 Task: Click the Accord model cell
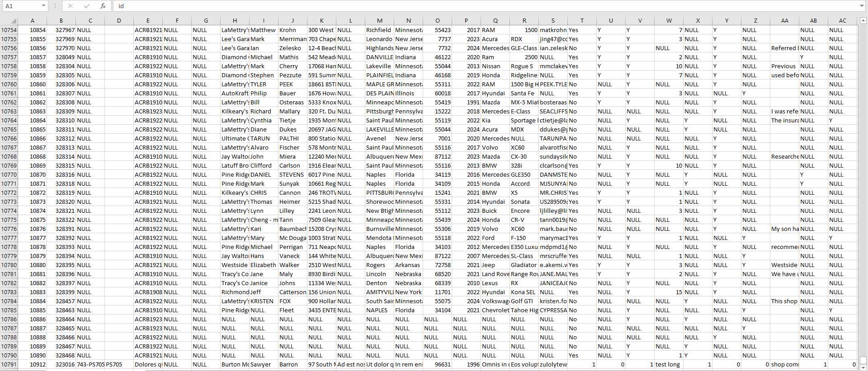click(524, 183)
